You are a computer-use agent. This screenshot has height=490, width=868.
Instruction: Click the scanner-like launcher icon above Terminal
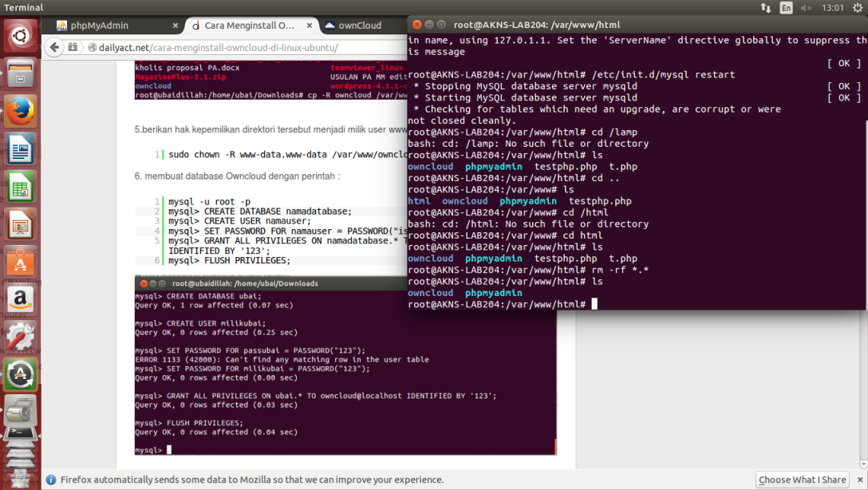tap(21, 410)
